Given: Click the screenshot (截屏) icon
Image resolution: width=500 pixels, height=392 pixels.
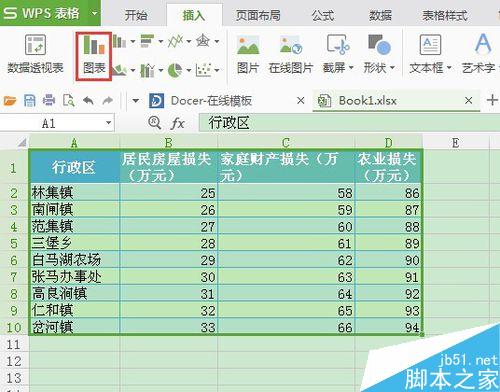Looking at the screenshot, I should click(x=338, y=44).
